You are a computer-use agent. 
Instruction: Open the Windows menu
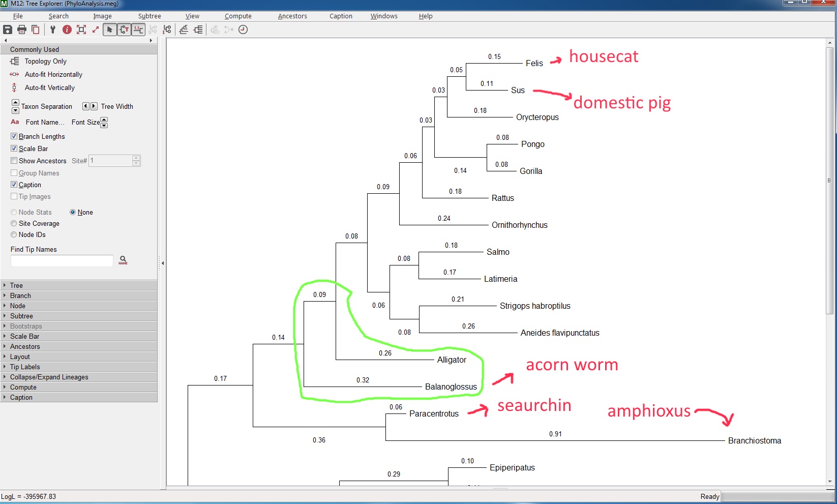click(x=384, y=16)
